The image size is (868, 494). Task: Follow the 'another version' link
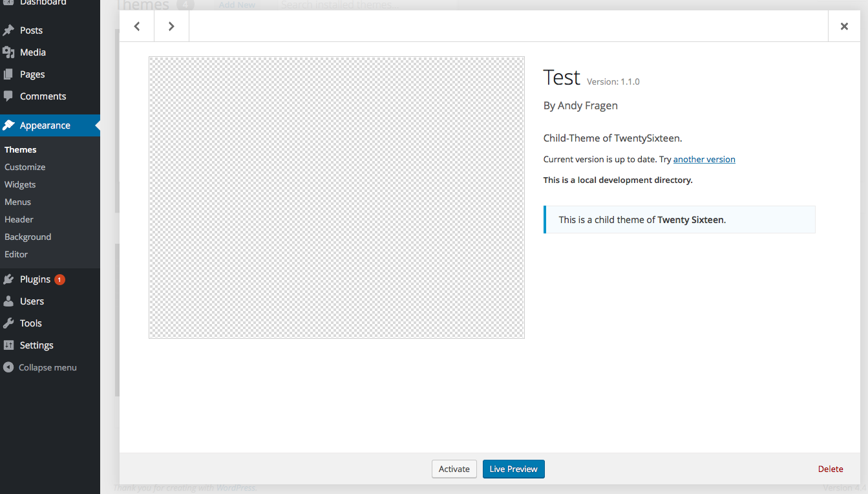(x=704, y=159)
